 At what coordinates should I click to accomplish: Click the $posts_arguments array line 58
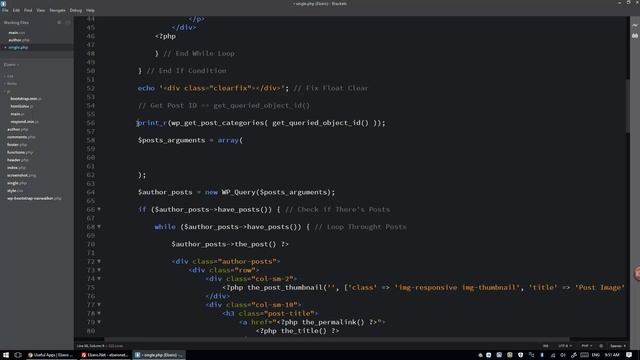click(190, 140)
